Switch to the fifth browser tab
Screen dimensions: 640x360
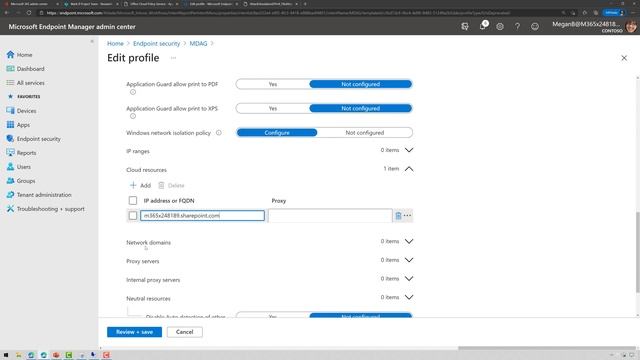270,4
